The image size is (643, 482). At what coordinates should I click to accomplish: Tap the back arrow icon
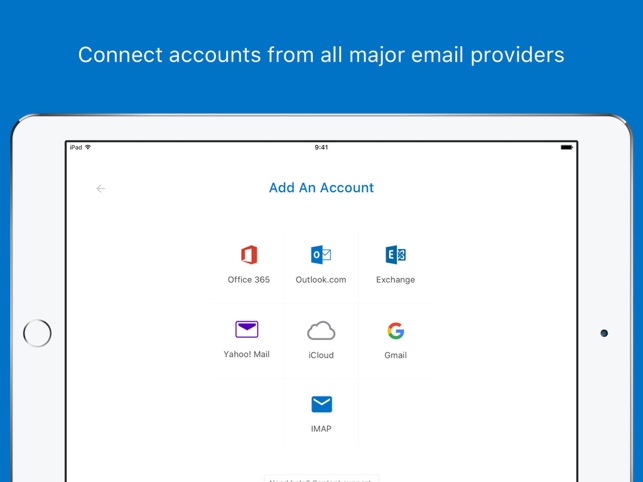(100, 188)
